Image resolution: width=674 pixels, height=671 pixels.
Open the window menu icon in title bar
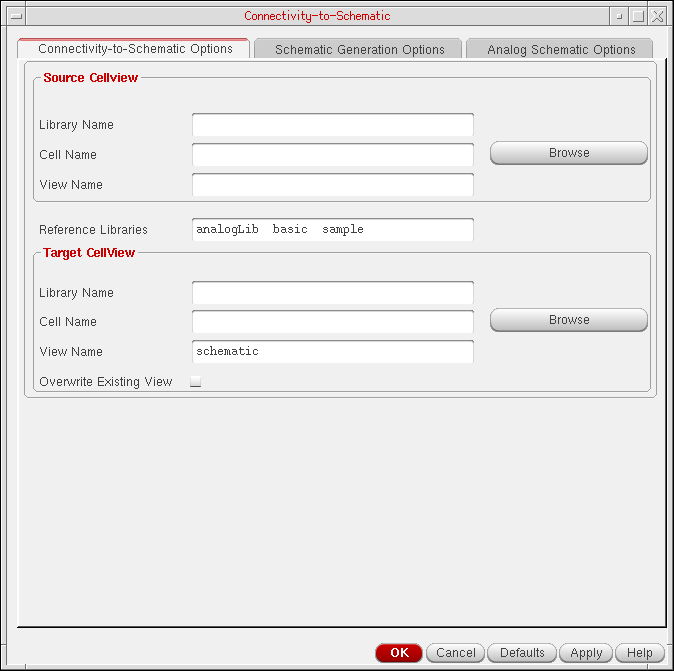point(16,16)
